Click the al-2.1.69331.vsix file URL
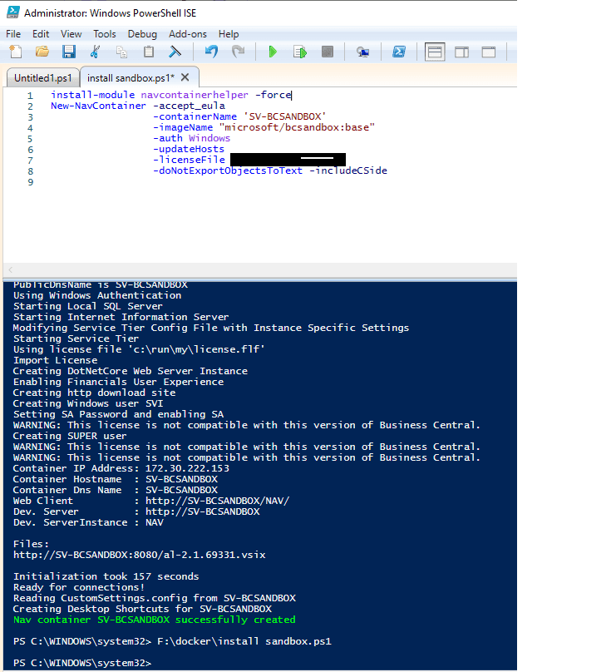 point(139,555)
